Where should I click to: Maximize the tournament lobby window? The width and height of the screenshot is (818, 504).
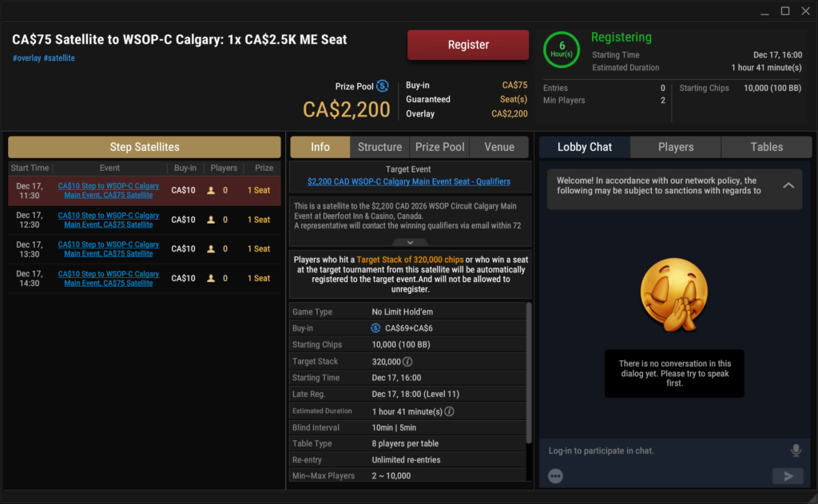785,10
